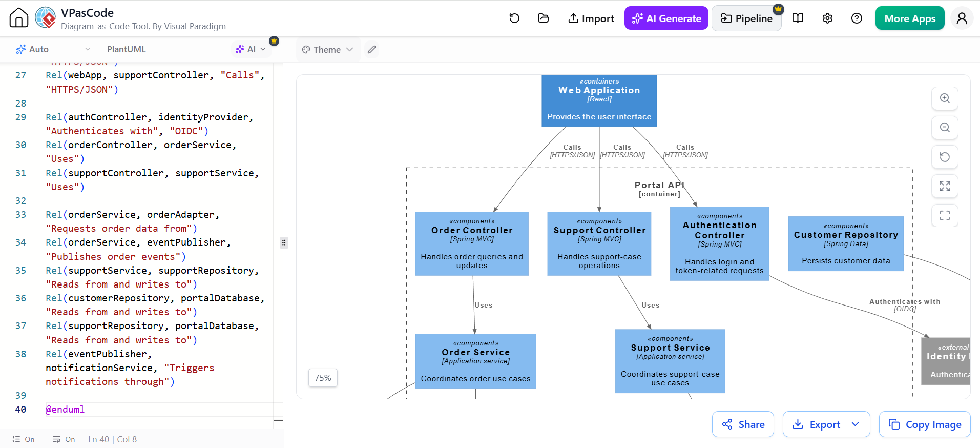
Task: Click the More Apps button
Action: [x=910, y=18]
